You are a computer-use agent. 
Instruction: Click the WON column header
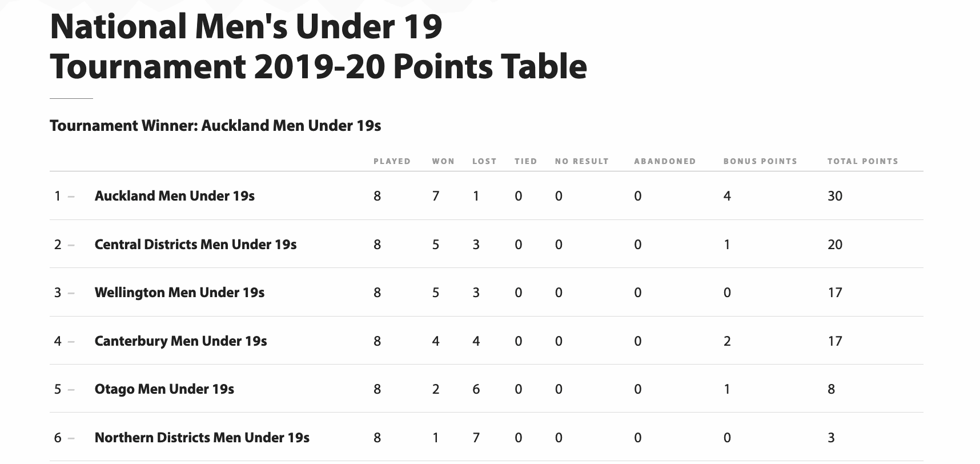(x=443, y=161)
